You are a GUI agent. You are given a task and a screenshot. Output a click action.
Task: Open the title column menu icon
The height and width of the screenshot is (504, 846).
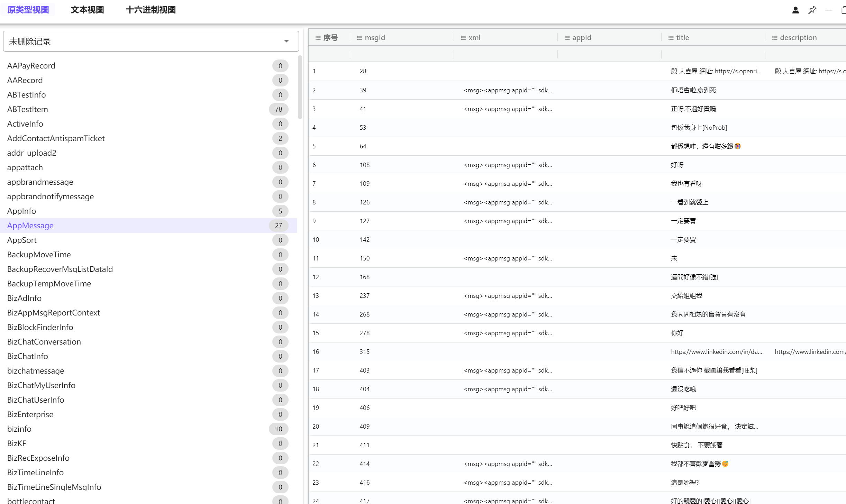[x=671, y=38]
